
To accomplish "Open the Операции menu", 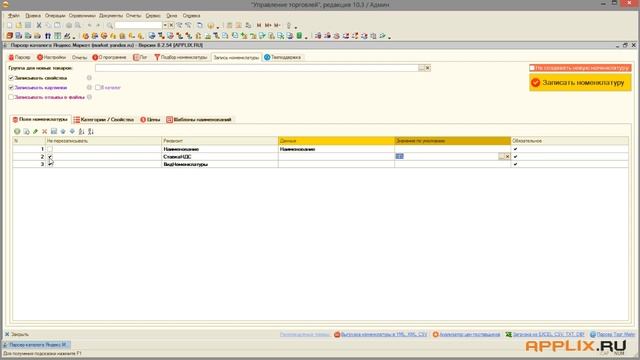I will [55, 16].
